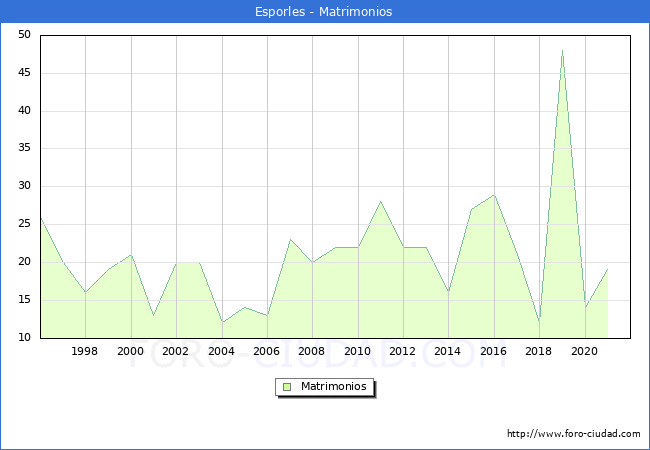Viewport: 650px width, 450px height.
Task: Click the Matrimonios legend label
Action: click(334, 387)
